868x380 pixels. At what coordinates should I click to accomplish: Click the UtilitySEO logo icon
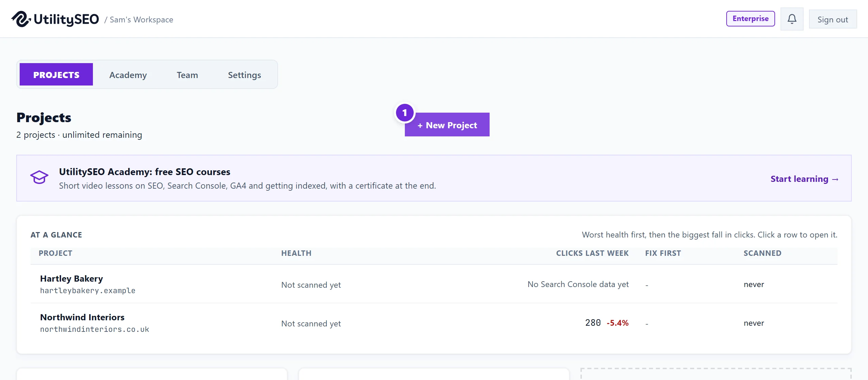pyautogui.click(x=21, y=19)
